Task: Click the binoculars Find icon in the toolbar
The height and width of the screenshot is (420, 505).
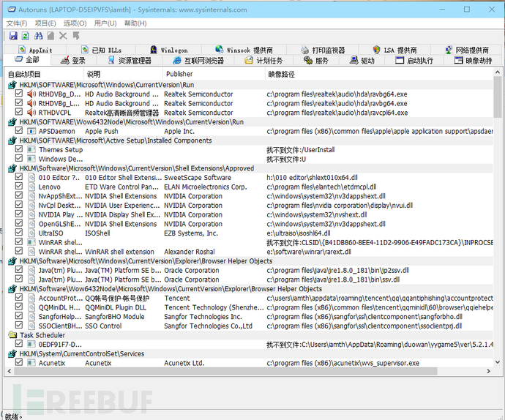Action: [38, 36]
